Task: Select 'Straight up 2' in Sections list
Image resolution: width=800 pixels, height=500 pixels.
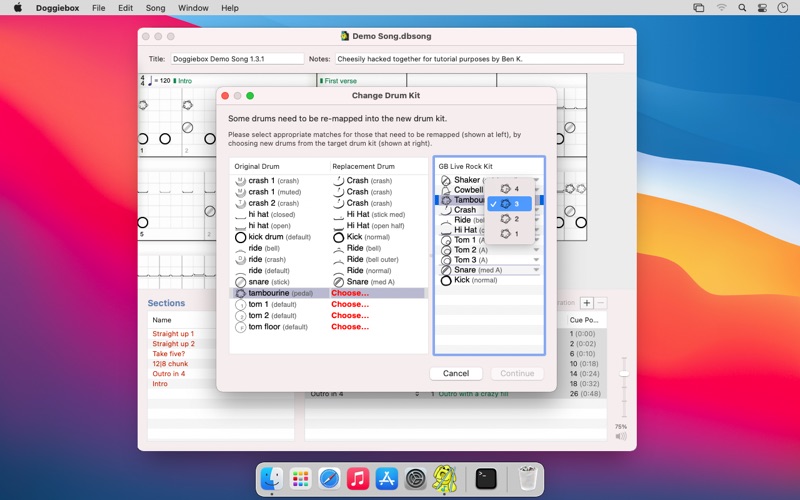Action: click(173, 344)
